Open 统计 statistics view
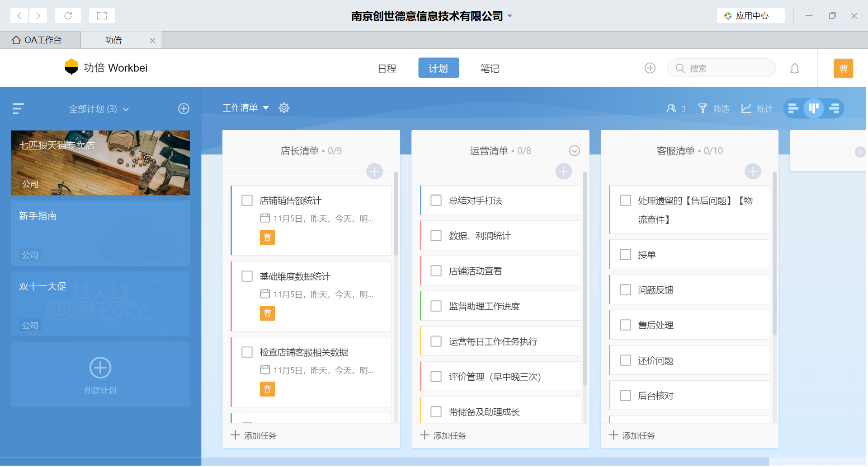The height and width of the screenshot is (467, 868). 757,109
